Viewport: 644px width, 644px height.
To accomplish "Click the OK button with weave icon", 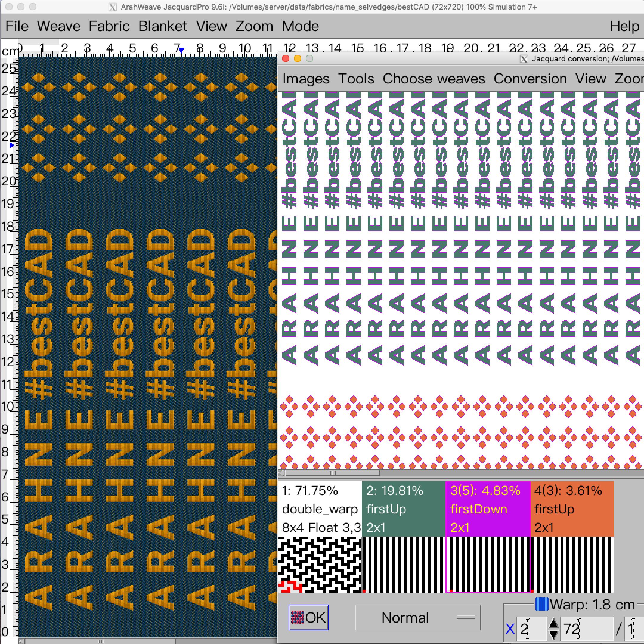I will click(308, 617).
